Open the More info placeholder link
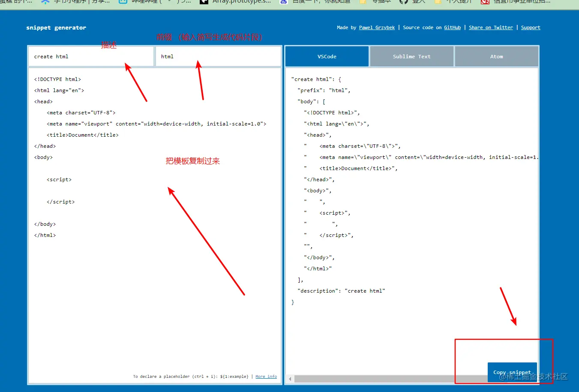This screenshot has width=579, height=392. [x=266, y=377]
